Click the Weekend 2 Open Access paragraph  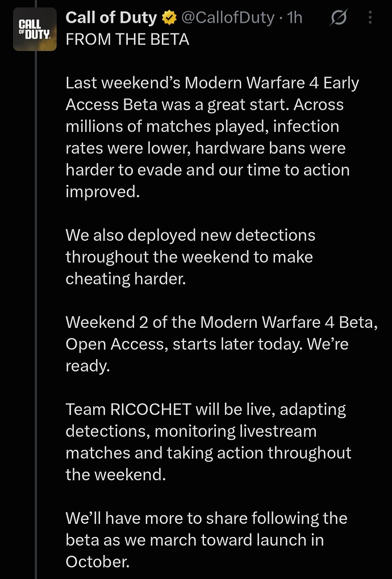[222, 344]
